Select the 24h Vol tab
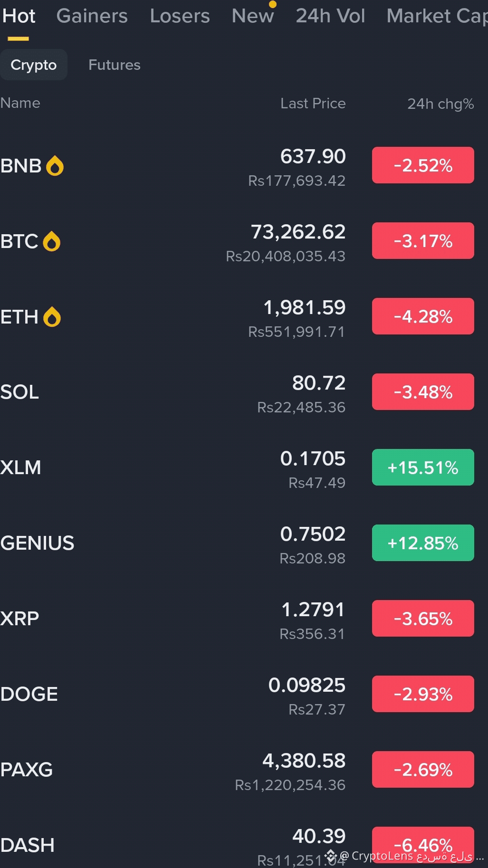This screenshot has width=488, height=868. coord(330,16)
